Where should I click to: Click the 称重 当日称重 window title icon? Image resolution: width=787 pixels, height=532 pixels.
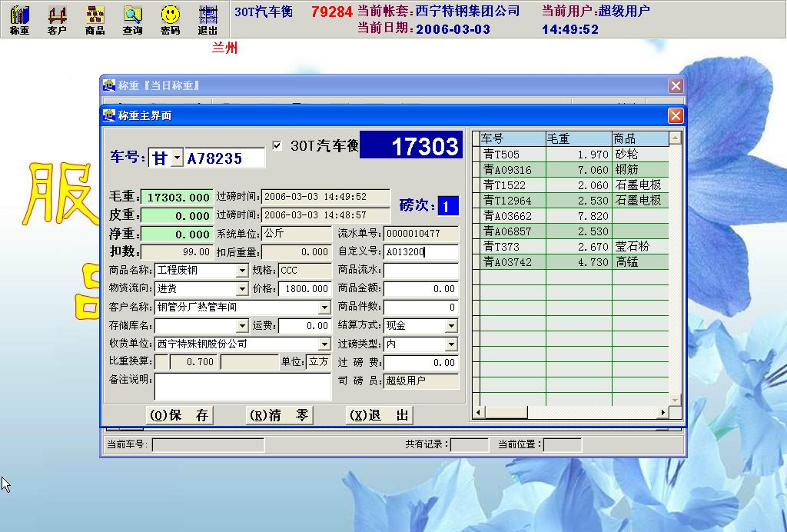(109, 85)
